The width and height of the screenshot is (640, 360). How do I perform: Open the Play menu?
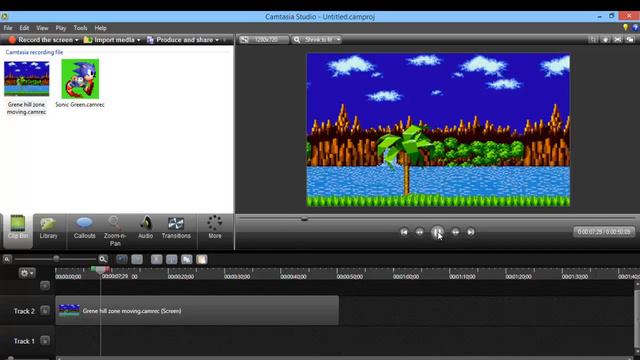(61, 28)
